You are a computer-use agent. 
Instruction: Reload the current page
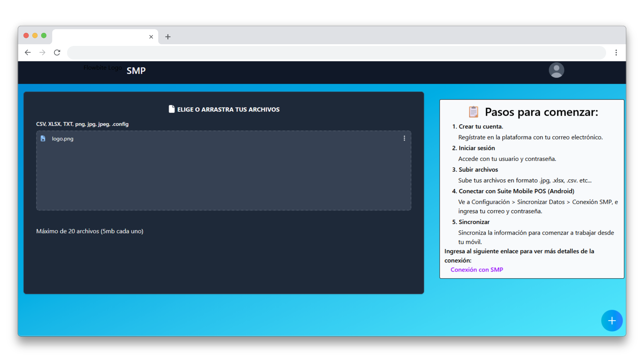pyautogui.click(x=57, y=53)
